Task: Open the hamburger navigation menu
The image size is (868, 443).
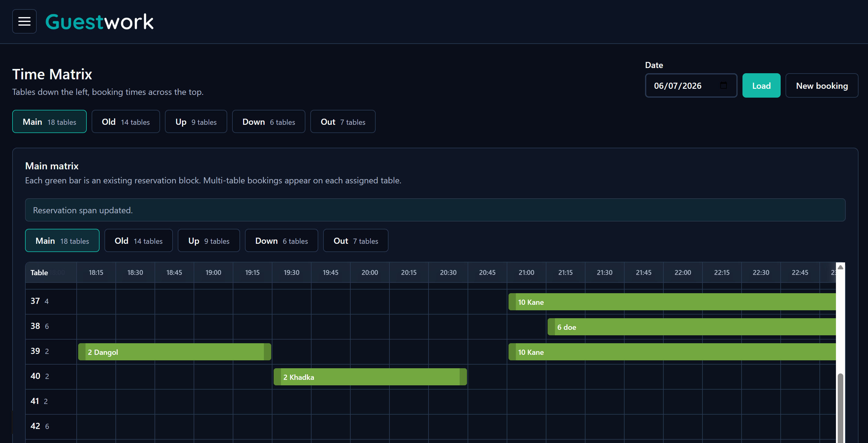Action: click(24, 21)
